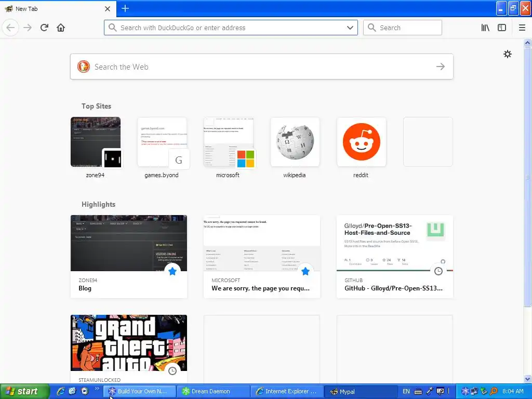Click page scrollbar up arrow
Image resolution: width=532 pixels, height=399 pixels.
(x=527, y=43)
